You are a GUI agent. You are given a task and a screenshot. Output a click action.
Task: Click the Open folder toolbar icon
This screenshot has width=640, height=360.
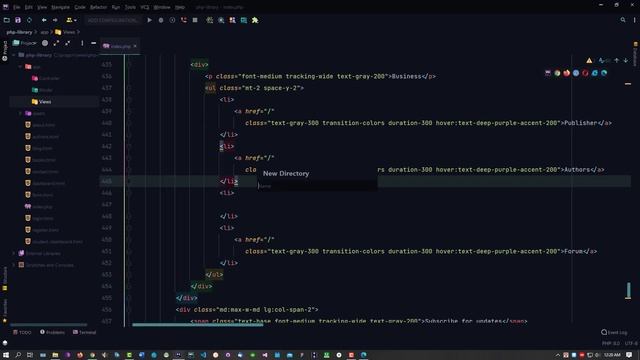(7, 20)
